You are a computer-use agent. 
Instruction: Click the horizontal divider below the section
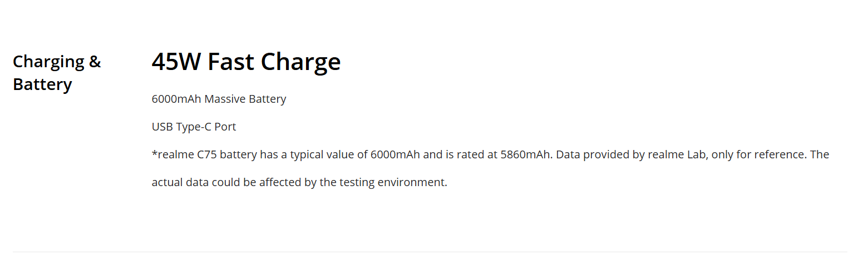[430, 252]
